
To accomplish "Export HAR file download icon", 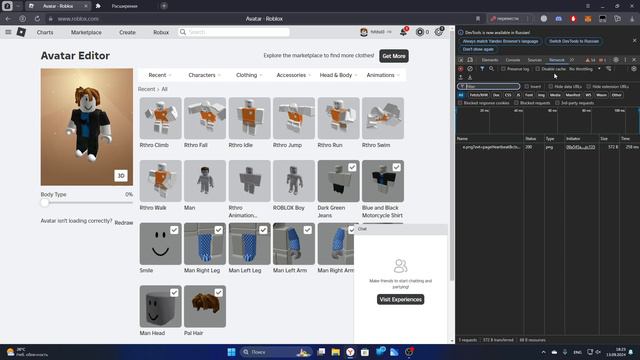I will click(x=470, y=77).
